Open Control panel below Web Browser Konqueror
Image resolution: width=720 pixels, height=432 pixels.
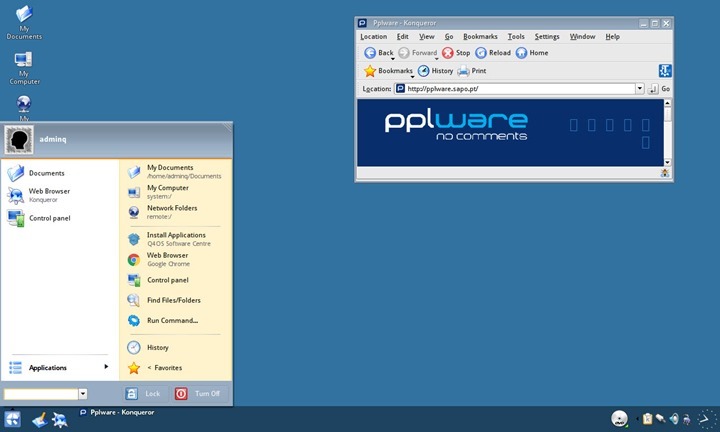pyautogui.click(x=60, y=218)
